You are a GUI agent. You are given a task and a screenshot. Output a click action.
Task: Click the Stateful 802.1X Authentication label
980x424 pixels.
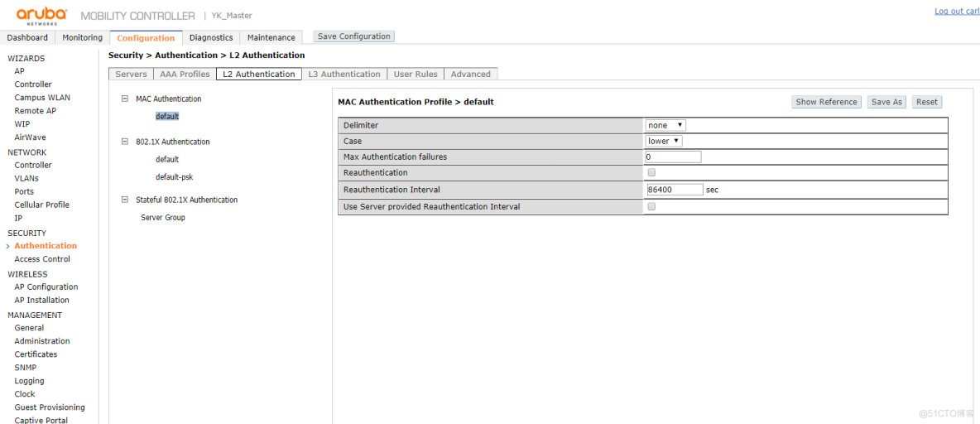pos(187,200)
